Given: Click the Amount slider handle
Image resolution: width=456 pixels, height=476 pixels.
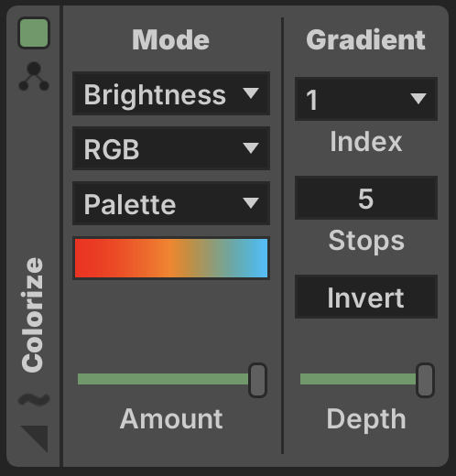Looking at the screenshot, I should (x=257, y=380).
